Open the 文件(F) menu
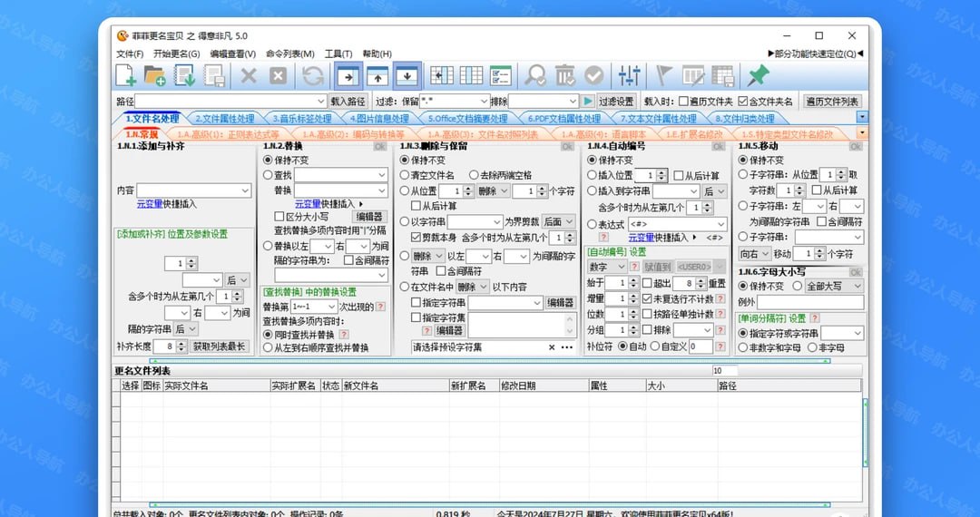This screenshot has width=980, height=517. [130, 54]
